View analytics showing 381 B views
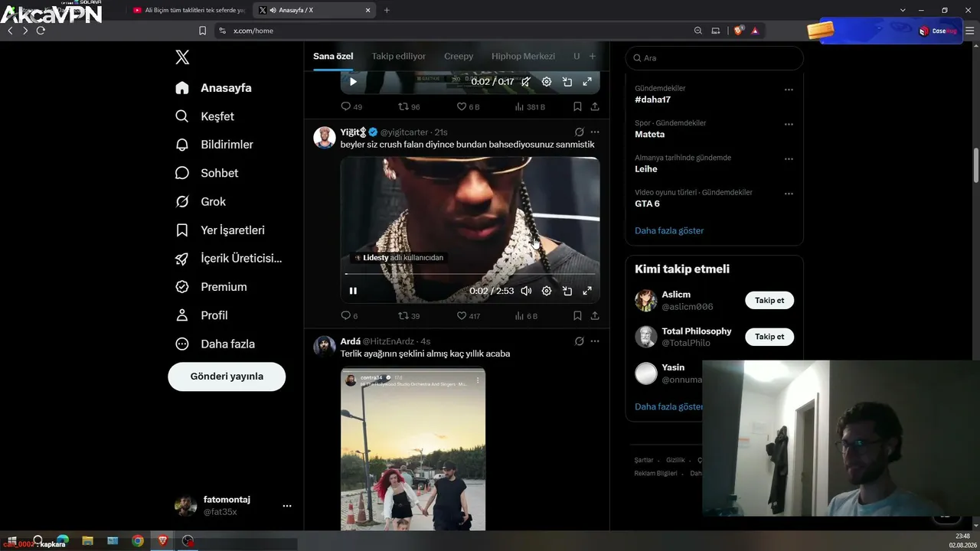Image resolution: width=980 pixels, height=551 pixels. coord(530,106)
